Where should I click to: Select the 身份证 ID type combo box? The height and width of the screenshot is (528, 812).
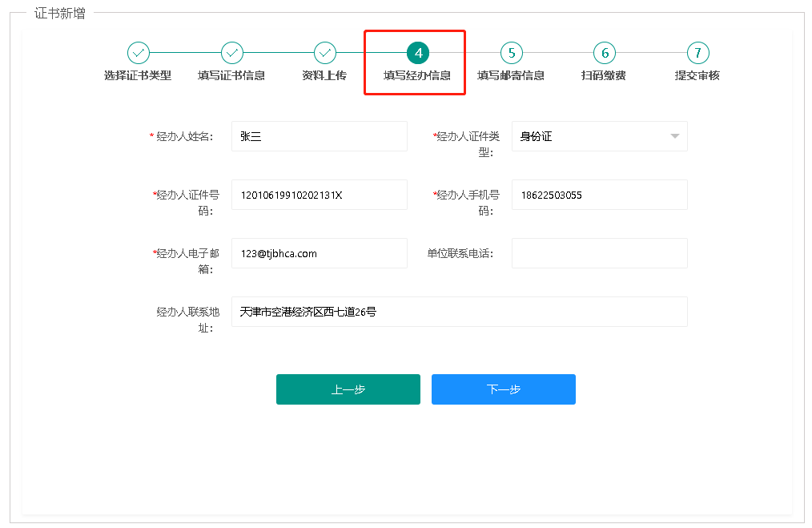coord(589,136)
